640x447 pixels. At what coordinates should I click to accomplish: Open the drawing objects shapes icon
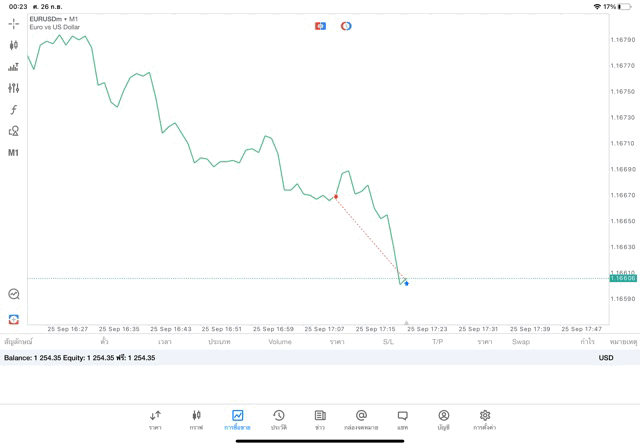click(x=14, y=131)
